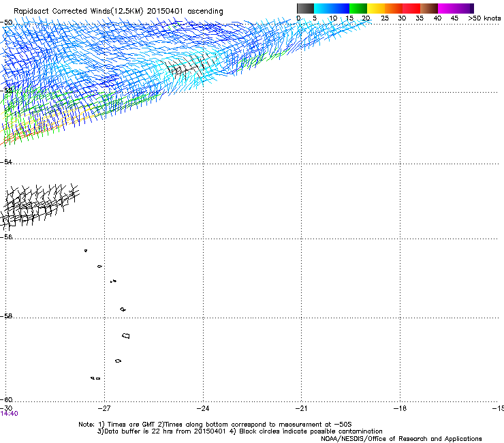Click the black wind barb cluster below -54 latitude
This screenshot has width=504, height=443.
click(x=40, y=206)
